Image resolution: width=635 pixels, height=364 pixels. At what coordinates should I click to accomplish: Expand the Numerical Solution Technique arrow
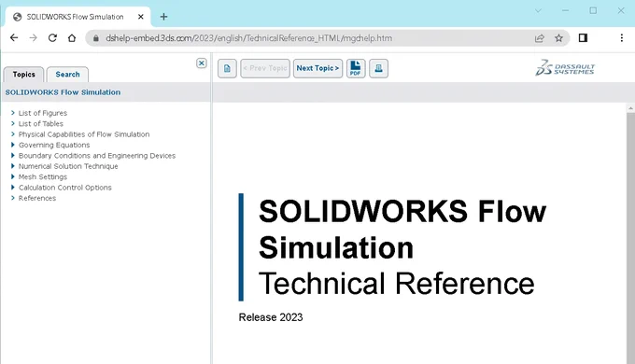13,166
